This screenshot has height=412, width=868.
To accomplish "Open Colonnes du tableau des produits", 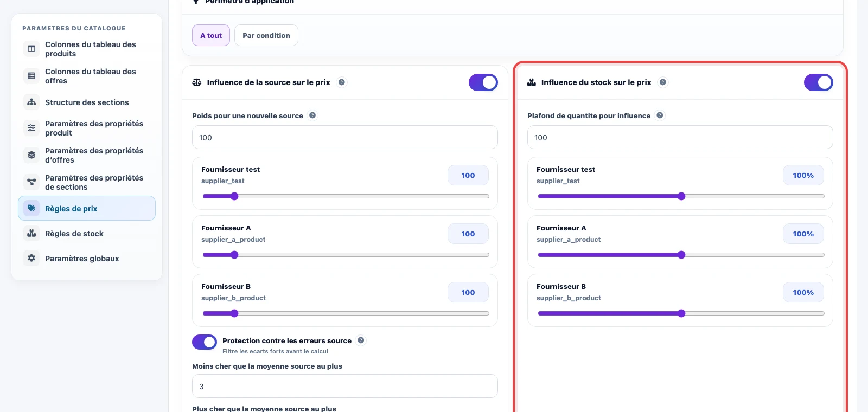I will (87, 49).
